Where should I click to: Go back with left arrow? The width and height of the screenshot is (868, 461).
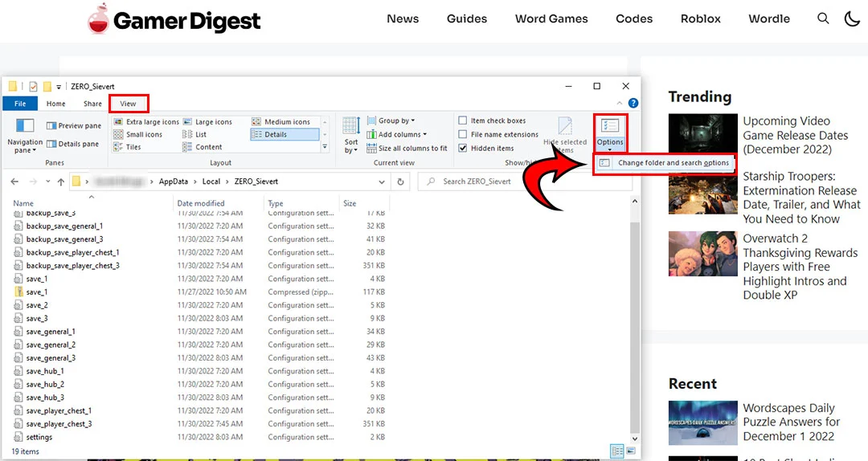click(x=14, y=182)
